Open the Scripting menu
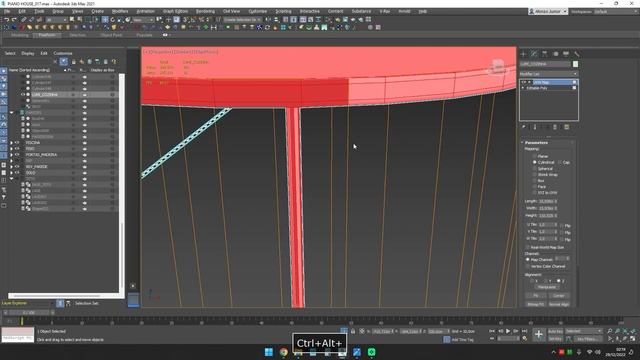The height and width of the screenshot is (360, 640). [x=283, y=11]
